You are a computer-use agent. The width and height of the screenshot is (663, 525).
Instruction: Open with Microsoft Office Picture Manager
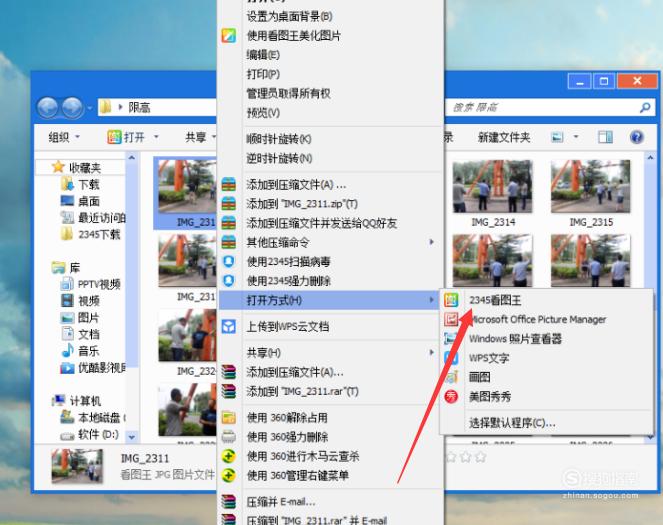pyautogui.click(x=538, y=320)
